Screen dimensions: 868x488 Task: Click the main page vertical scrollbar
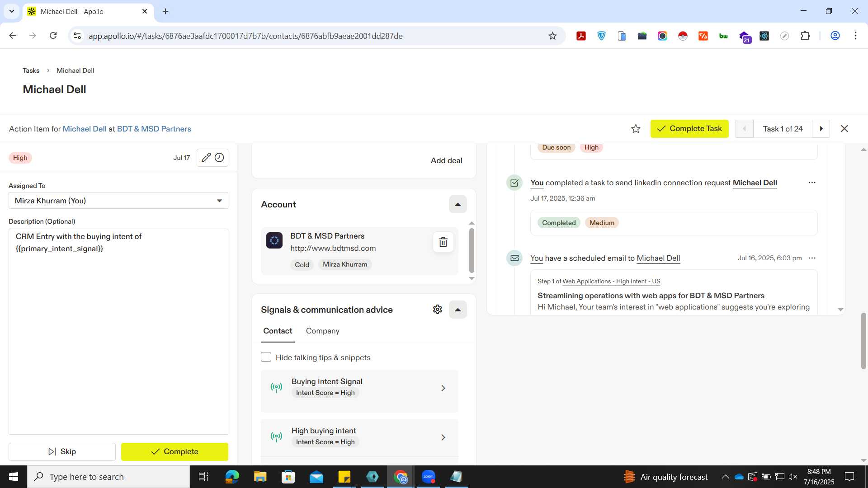[x=863, y=341]
